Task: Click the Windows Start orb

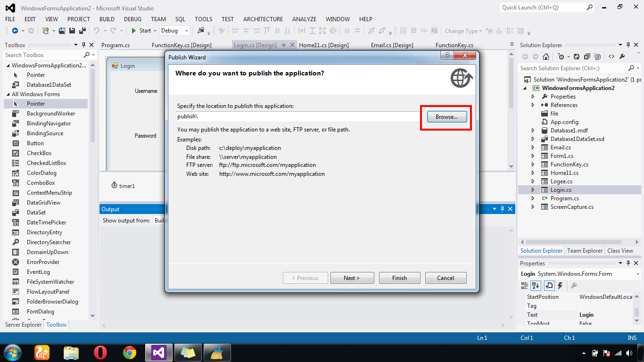Action: click(12, 352)
